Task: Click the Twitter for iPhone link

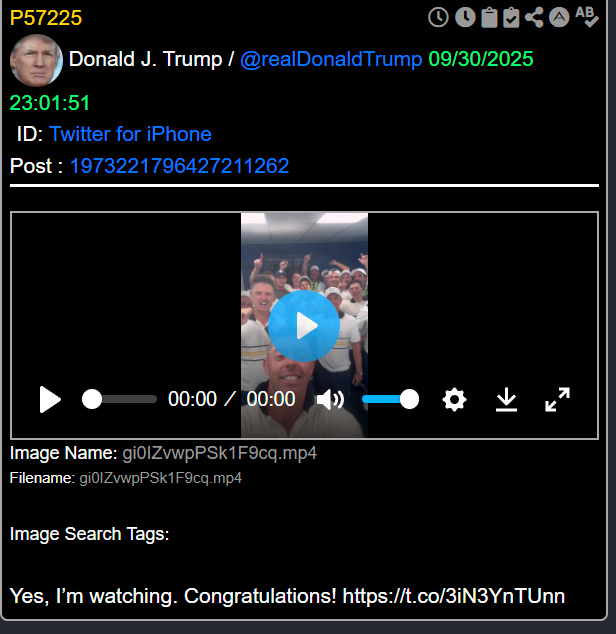Action: coord(130,134)
